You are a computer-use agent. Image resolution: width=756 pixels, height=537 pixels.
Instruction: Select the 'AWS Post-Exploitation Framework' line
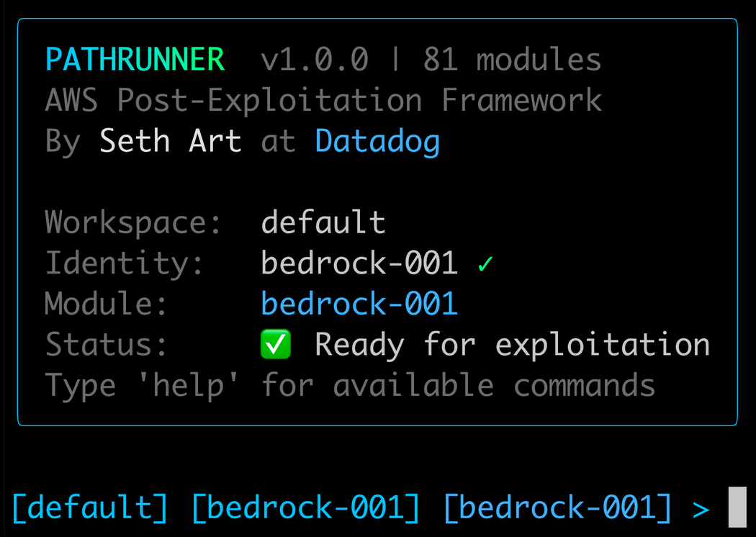point(323,100)
